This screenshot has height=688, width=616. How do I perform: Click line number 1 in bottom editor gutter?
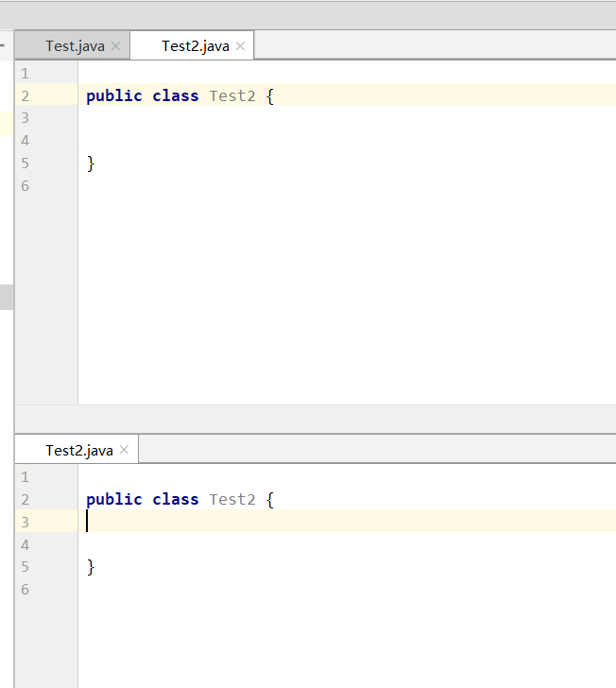click(x=25, y=477)
